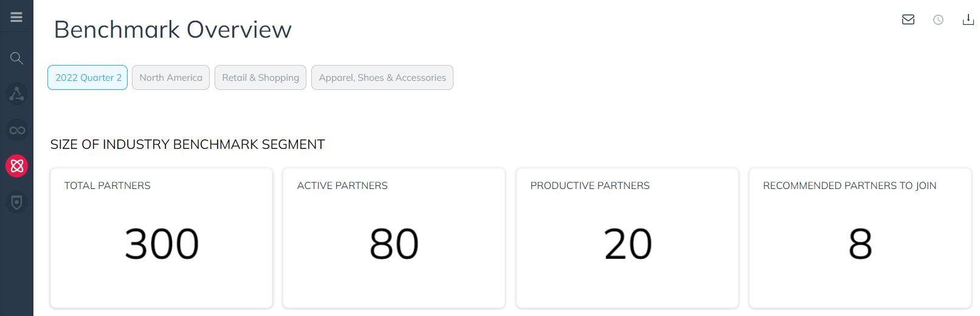The image size is (980, 316).
Task: Click the envelope email icon
Action: click(x=908, y=19)
